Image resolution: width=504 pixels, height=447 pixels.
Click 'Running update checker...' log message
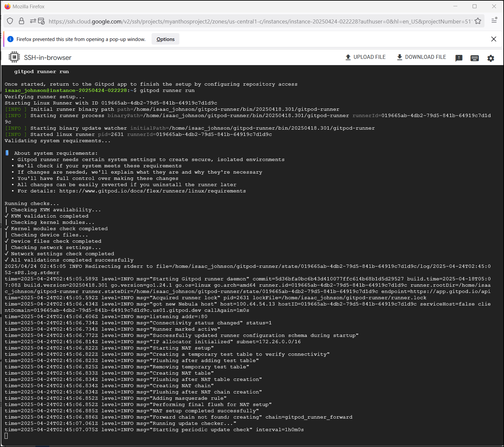(x=193, y=423)
